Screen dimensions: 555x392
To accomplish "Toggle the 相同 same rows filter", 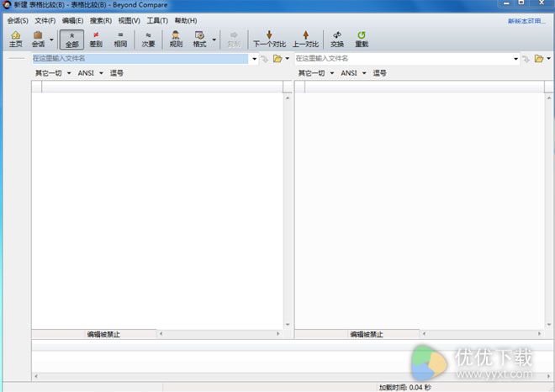I will pos(120,40).
